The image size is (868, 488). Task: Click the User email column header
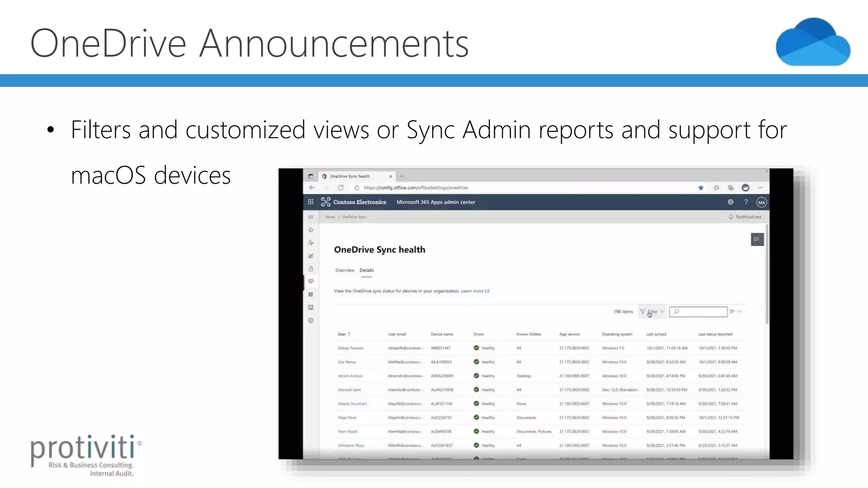click(x=397, y=334)
